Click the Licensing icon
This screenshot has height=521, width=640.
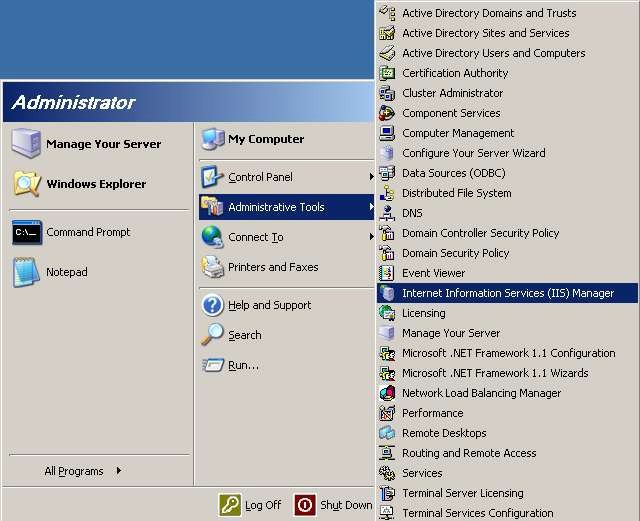click(387, 313)
